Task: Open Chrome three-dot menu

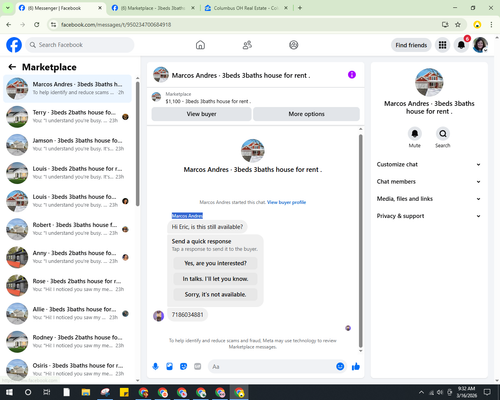Action: coord(491,24)
